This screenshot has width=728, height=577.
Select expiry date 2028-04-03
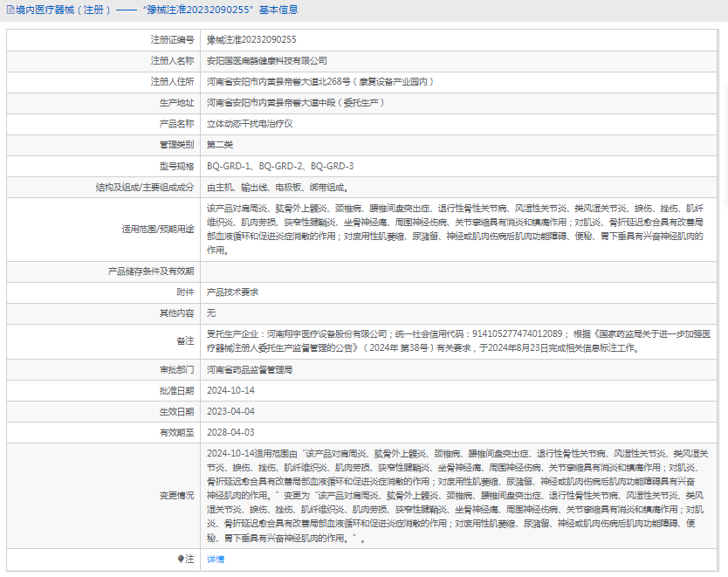(x=230, y=432)
